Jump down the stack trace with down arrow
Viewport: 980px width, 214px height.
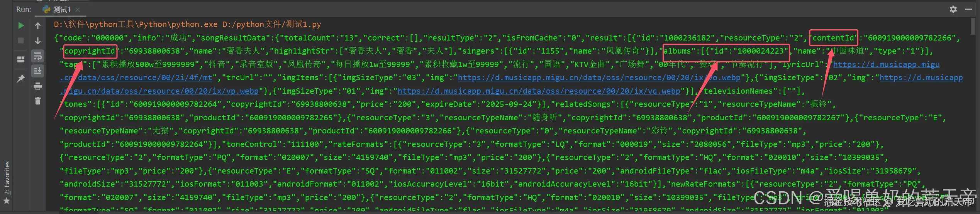[x=38, y=41]
